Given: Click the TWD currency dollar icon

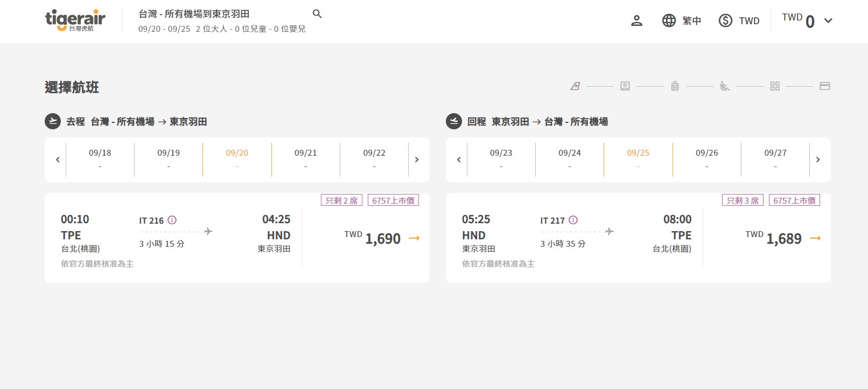Looking at the screenshot, I should pos(725,21).
